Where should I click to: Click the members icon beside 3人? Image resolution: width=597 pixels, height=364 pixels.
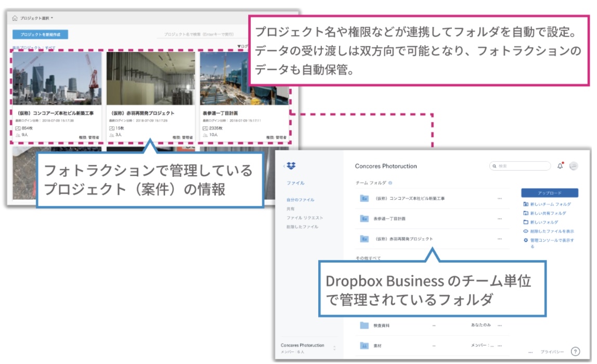pyautogui.click(x=112, y=135)
